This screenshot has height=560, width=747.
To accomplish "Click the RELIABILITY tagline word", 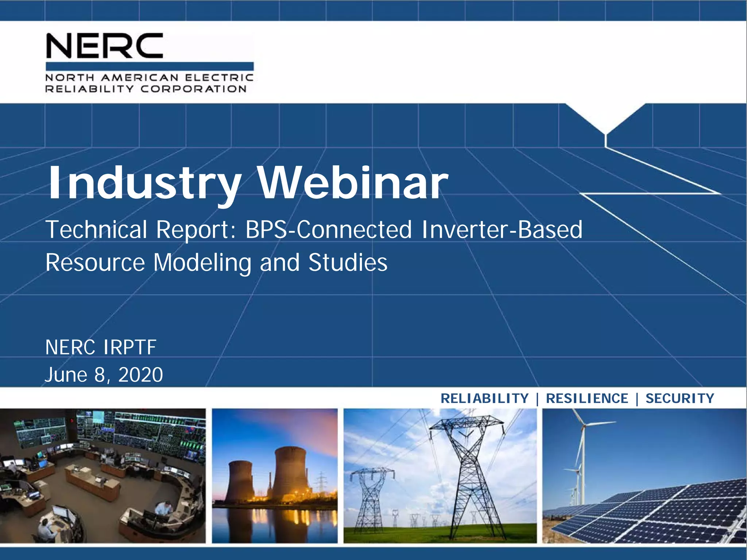I will click(485, 398).
